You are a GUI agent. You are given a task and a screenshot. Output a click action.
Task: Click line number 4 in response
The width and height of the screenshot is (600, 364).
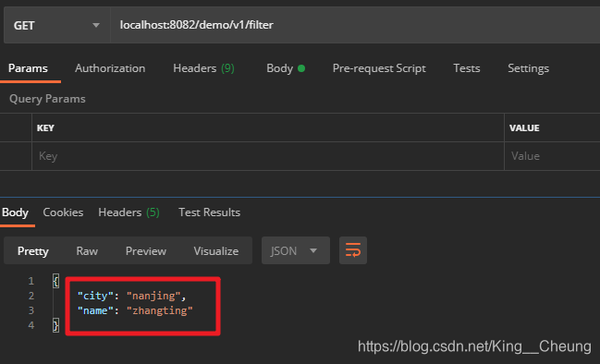pyautogui.click(x=31, y=325)
